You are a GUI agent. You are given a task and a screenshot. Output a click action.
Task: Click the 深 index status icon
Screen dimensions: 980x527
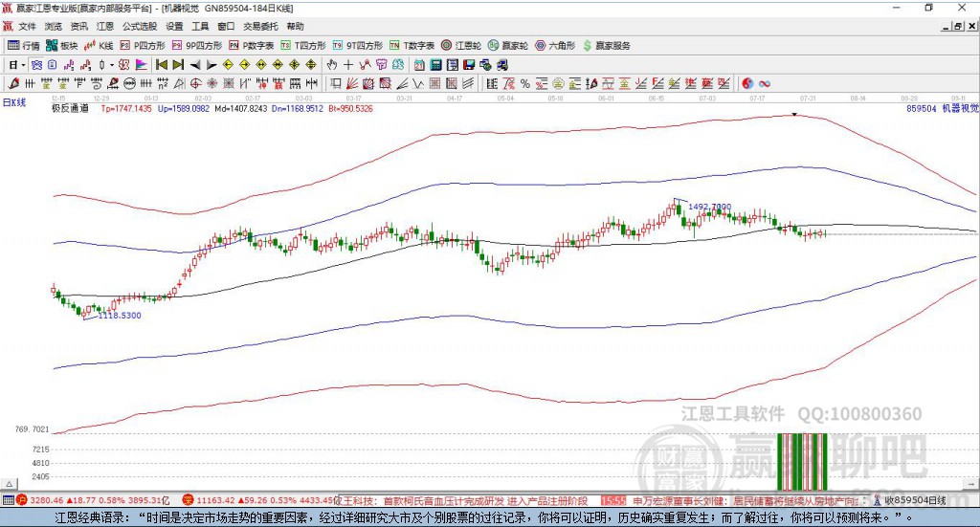click(188, 500)
